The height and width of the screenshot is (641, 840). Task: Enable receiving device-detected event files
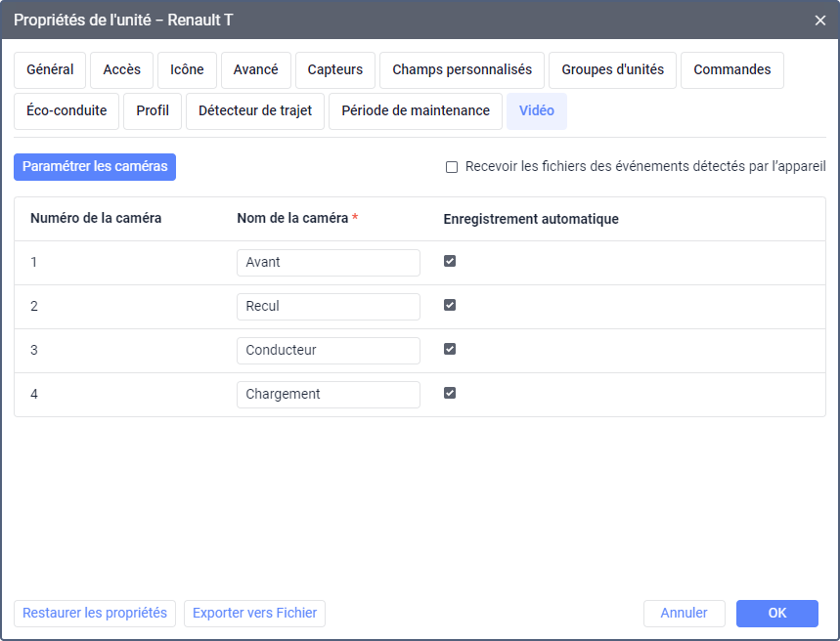[x=452, y=167]
